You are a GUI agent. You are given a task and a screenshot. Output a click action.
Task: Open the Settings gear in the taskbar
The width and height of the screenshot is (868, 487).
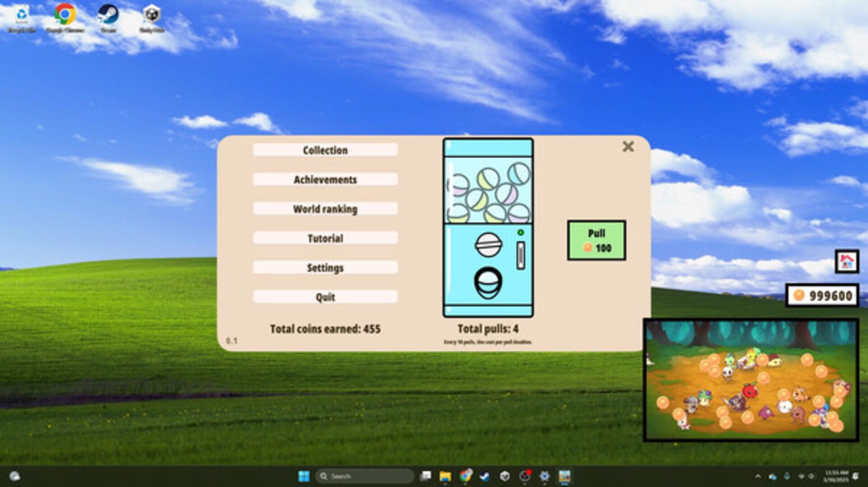click(x=545, y=476)
